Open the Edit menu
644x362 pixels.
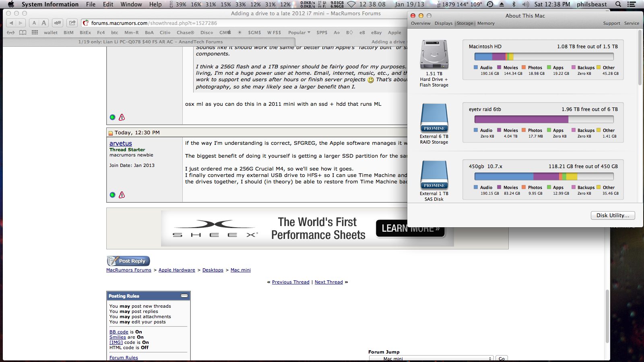tap(108, 4)
